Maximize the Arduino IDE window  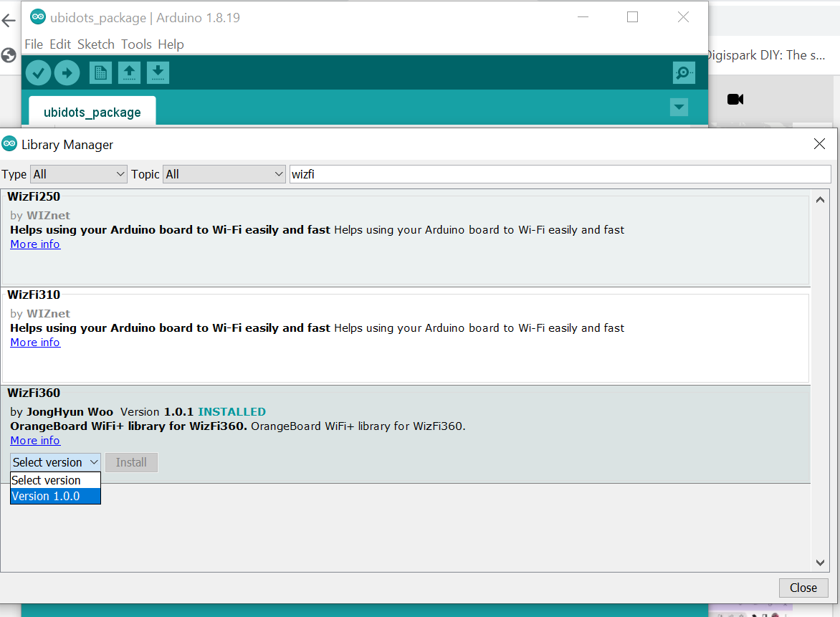(632, 17)
